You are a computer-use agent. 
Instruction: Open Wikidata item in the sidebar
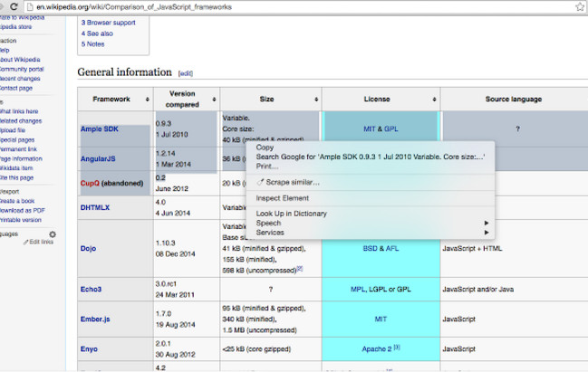(x=16, y=168)
